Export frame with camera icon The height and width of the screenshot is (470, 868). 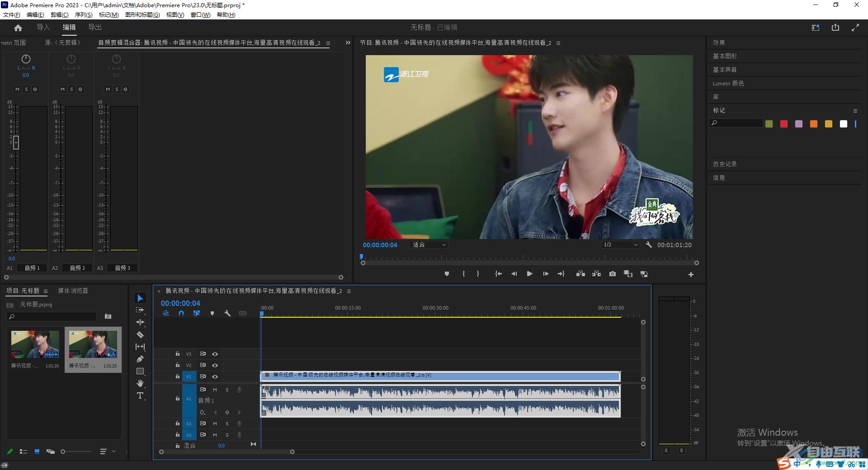click(612, 274)
